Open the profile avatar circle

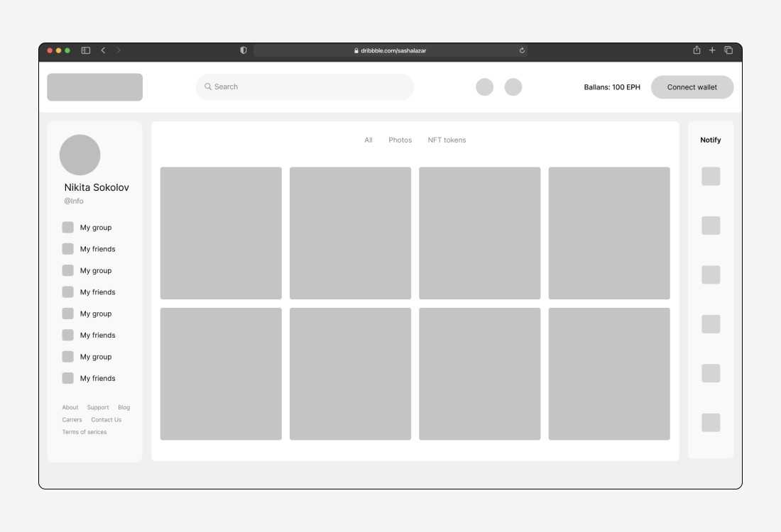[80, 155]
